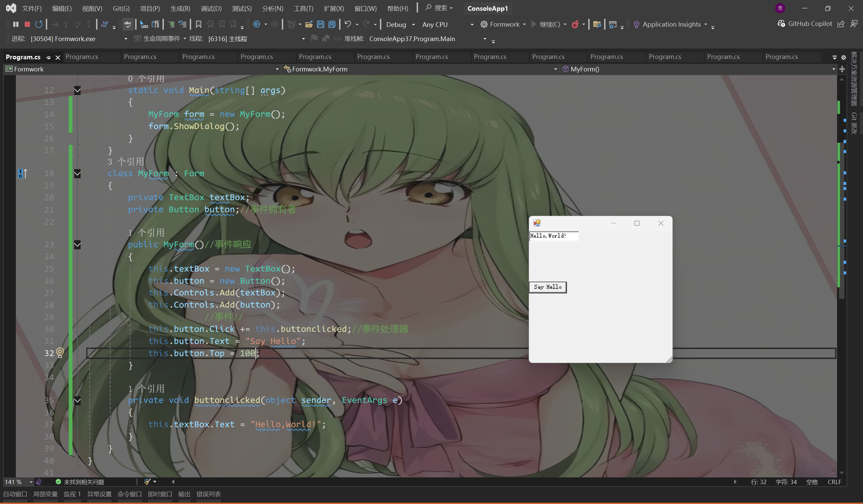Viewport: 863px width, 504px height.
Task: Open a file with the folder icon
Action: click(309, 24)
